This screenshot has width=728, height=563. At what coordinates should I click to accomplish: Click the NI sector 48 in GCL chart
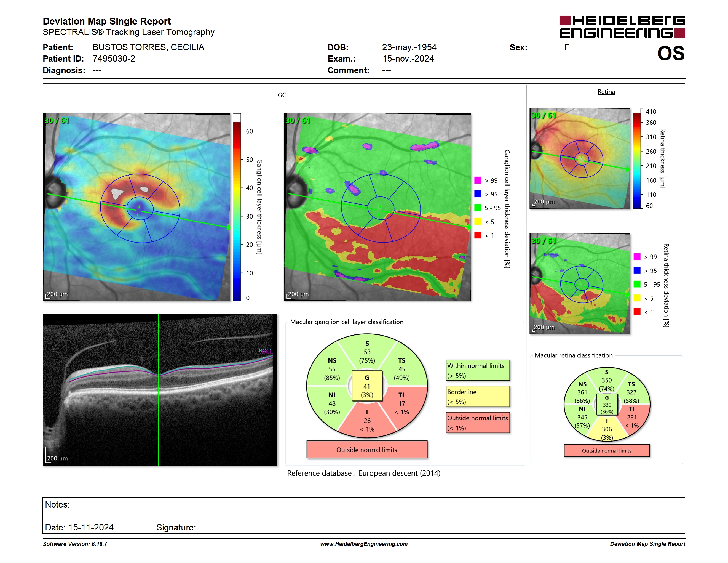pyautogui.click(x=332, y=403)
